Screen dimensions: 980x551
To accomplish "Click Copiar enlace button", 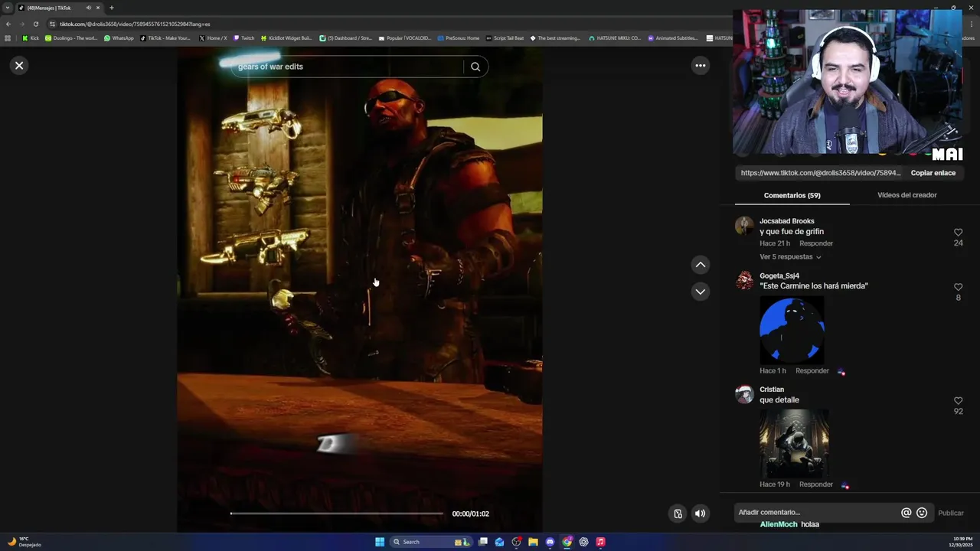I will pyautogui.click(x=933, y=173).
